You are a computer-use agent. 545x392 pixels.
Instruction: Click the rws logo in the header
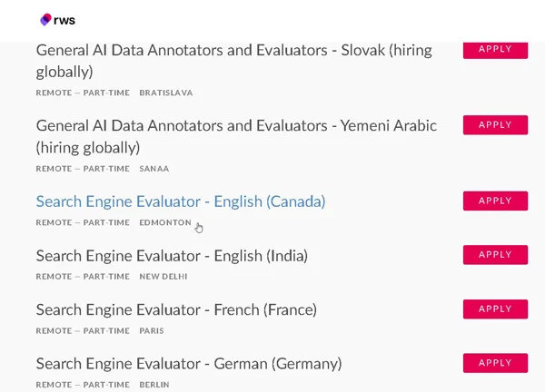tap(58, 20)
